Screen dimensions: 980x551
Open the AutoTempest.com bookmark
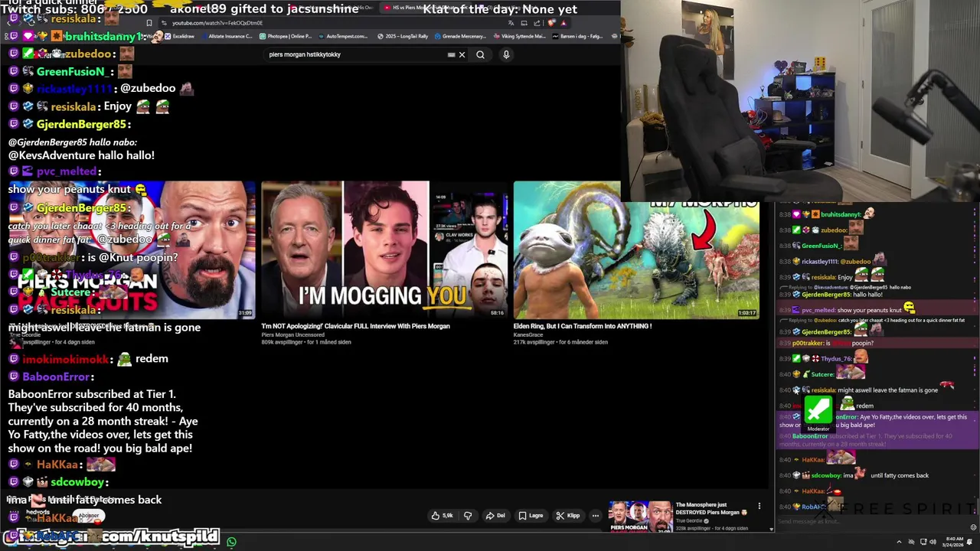click(x=342, y=36)
